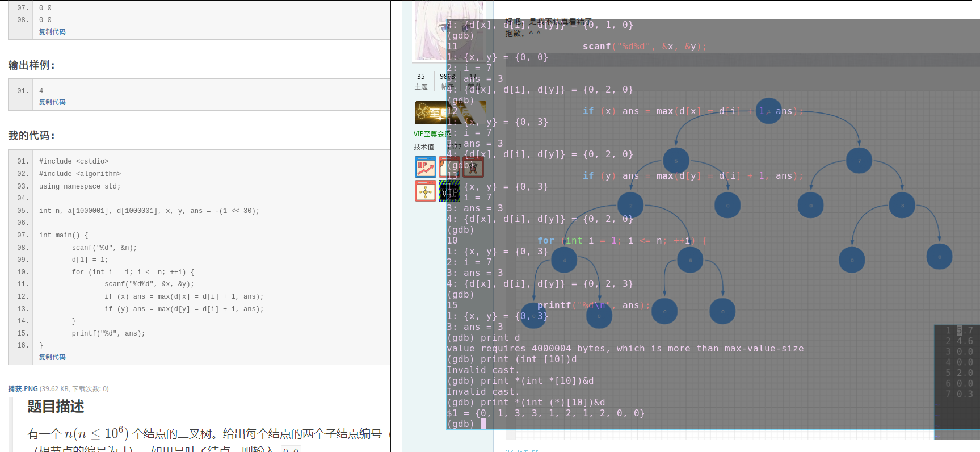The height and width of the screenshot is (452, 980).
Task: Click code line "d[1] = 1;"
Action: pos(90,260)
